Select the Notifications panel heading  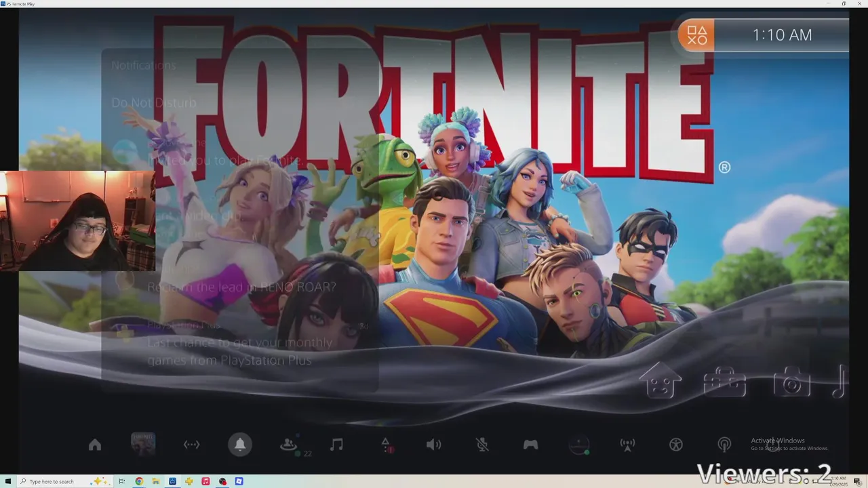144,66
